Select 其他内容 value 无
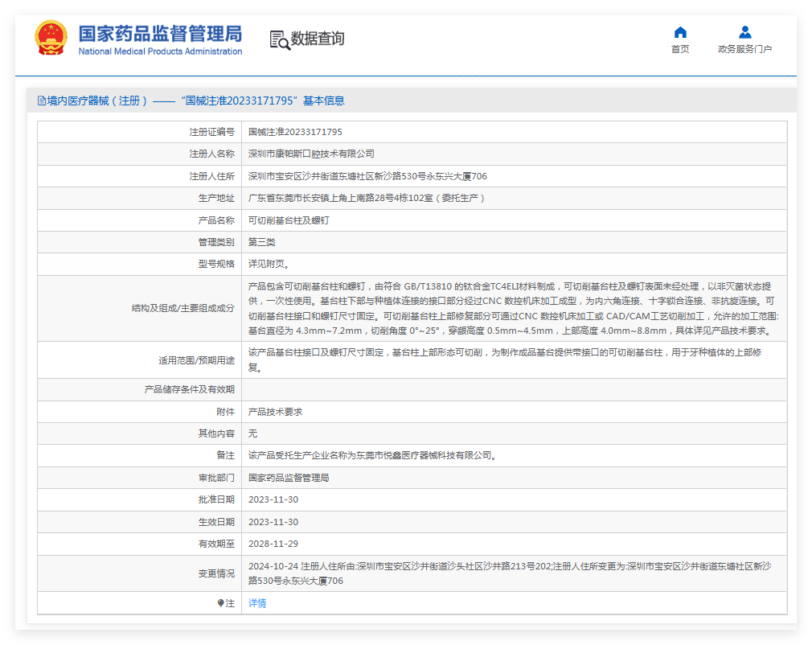This screenshot has height=645, width=812. click(x=252, y=433)
